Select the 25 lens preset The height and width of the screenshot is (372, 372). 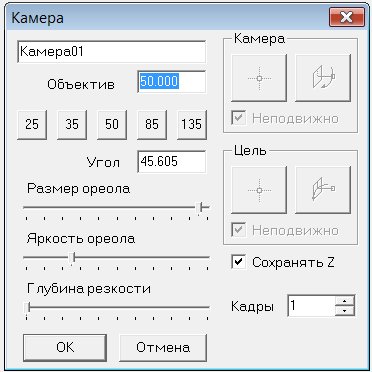click(x=32, y=125)
